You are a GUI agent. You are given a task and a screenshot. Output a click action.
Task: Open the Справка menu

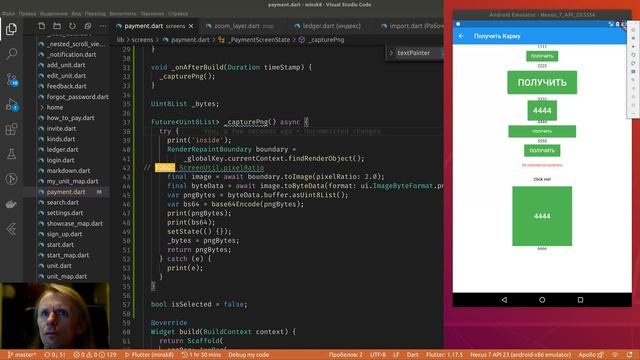[178, 14]
